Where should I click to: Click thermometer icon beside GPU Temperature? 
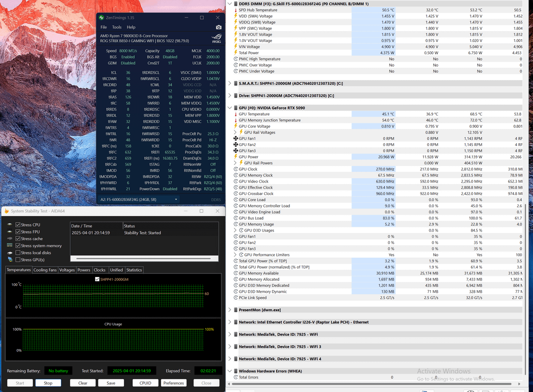[235, 114]
